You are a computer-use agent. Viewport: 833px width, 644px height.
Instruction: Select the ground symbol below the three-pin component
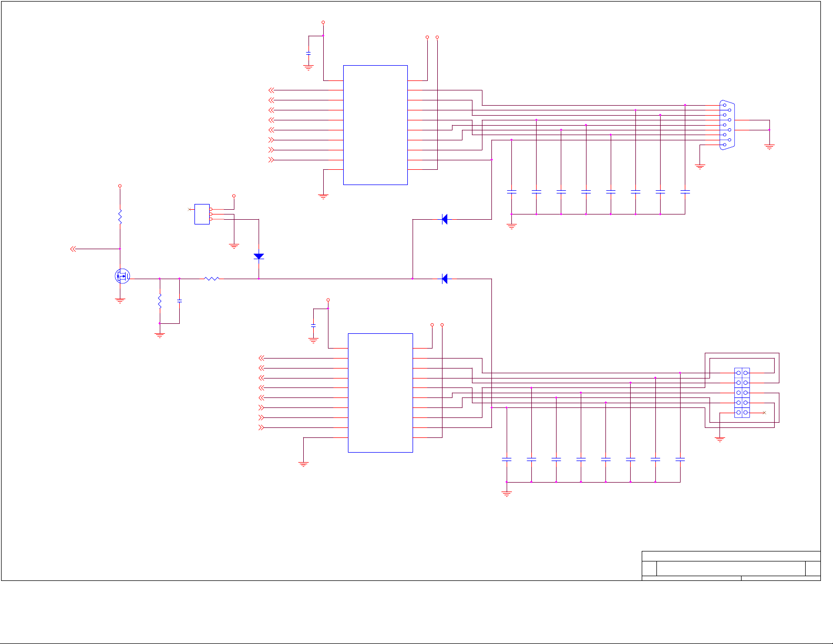click(234, 246)
